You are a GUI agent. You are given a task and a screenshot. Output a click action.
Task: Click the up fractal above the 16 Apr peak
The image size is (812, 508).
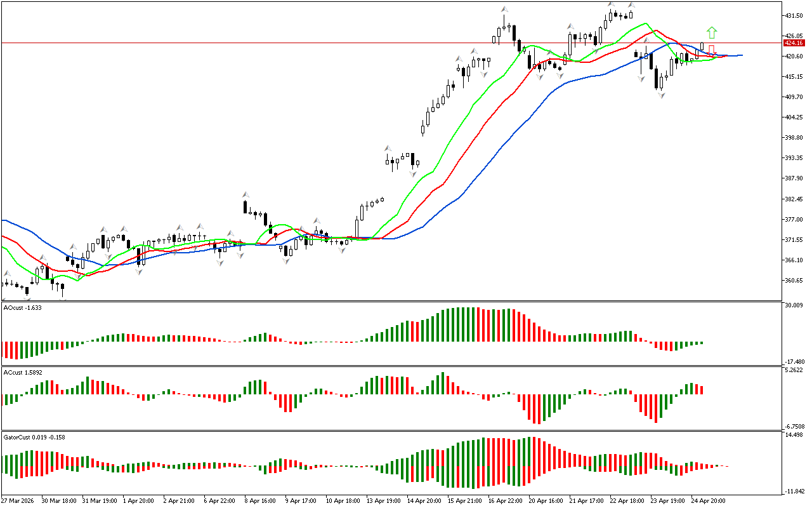coord(504,10)
